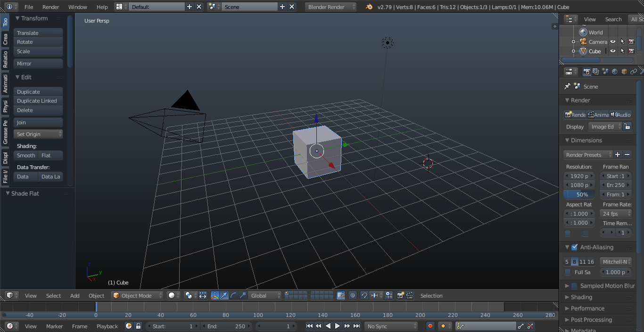
Task: Click the 50% resolution scale slider
Action: [579, 194]
